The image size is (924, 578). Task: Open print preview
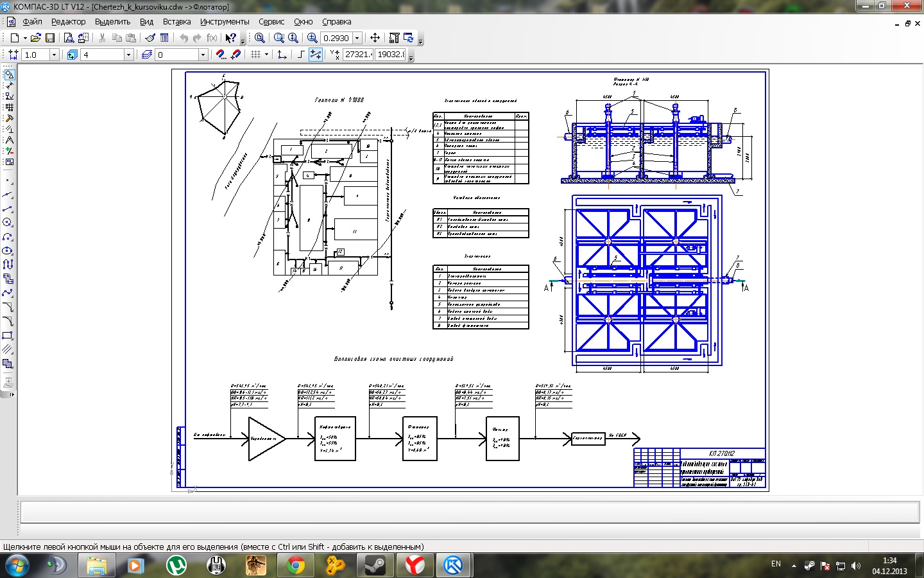pyautogui.click(x=69, y=38)
